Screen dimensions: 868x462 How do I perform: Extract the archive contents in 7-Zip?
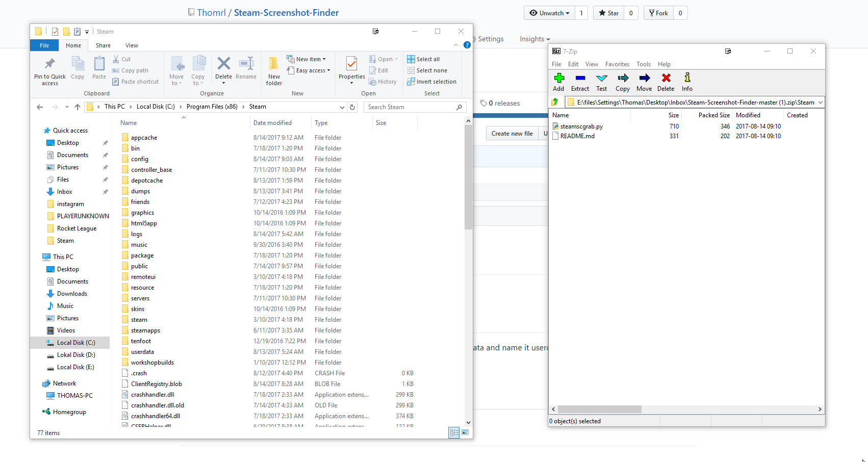point(580,81)
